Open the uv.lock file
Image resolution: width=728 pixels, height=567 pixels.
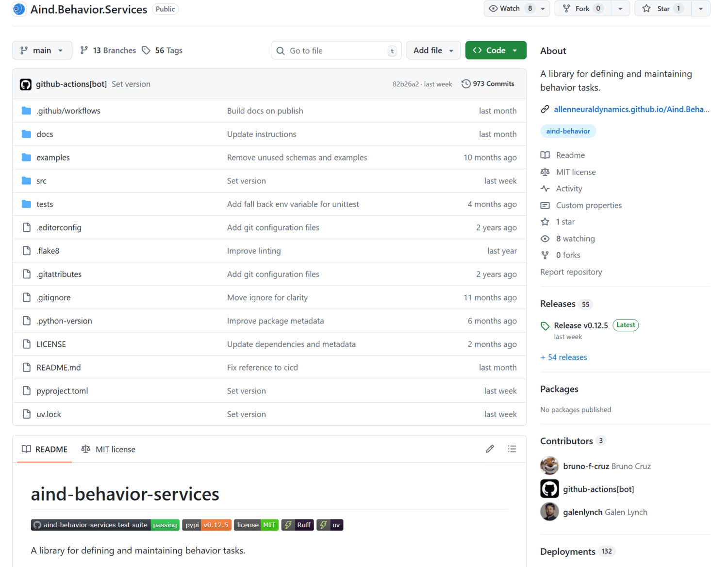(49, 414)
